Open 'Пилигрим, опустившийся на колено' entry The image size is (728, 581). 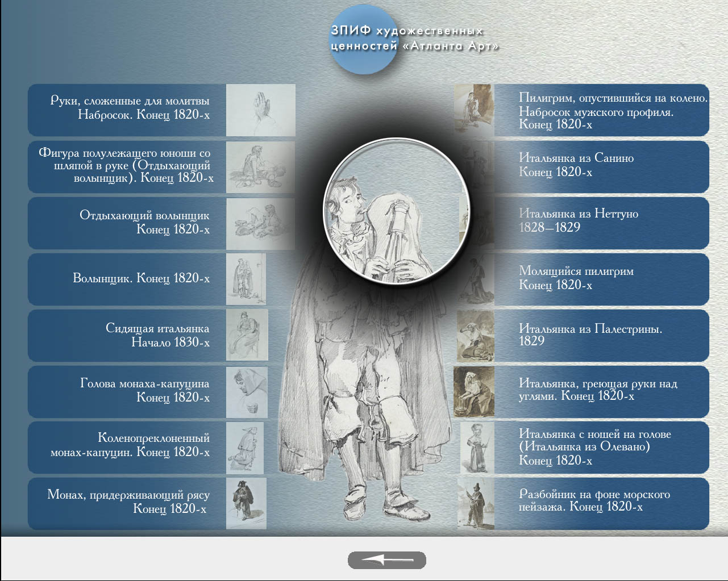click(613, 111)
